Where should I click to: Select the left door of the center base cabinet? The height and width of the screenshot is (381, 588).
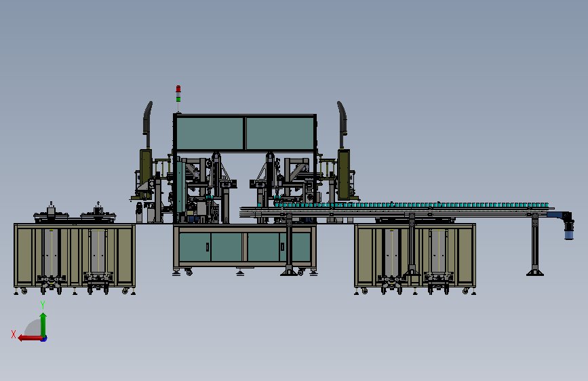210,247
